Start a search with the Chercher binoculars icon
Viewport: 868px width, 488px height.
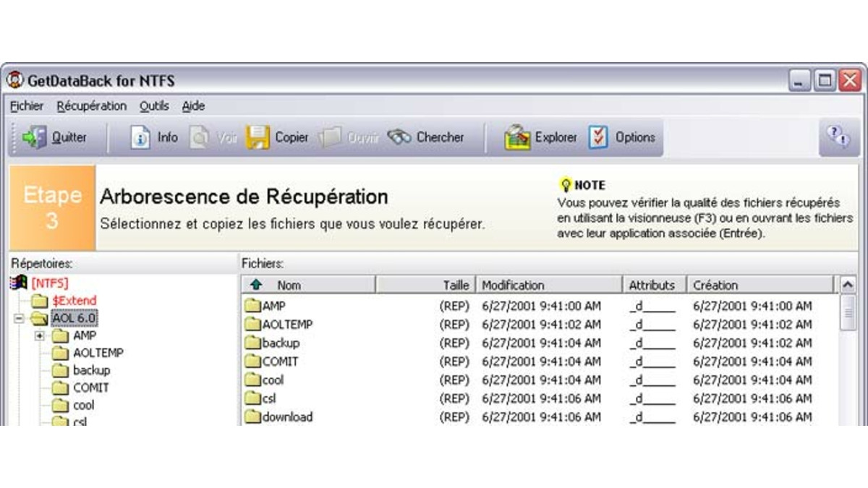click(x=398, y=137)
